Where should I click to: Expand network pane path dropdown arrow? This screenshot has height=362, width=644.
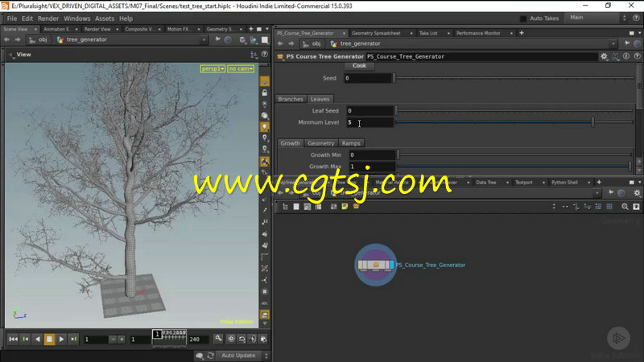(x=597, y=193)
